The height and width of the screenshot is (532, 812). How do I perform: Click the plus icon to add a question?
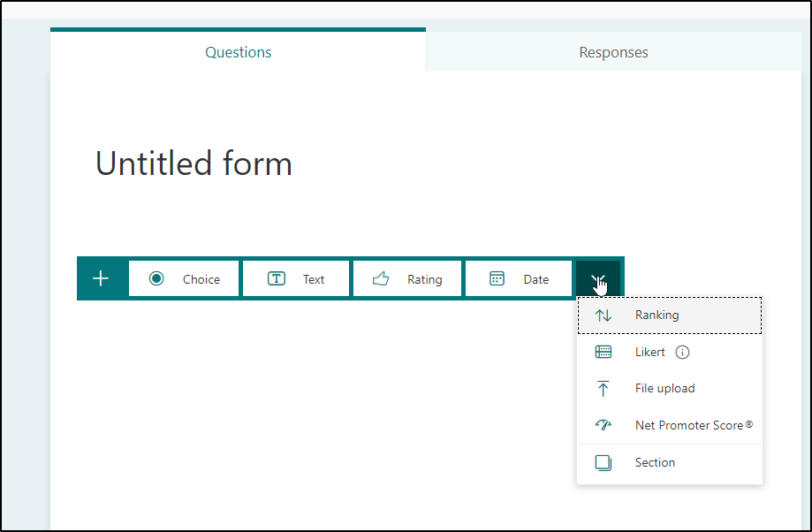point(101,278)
